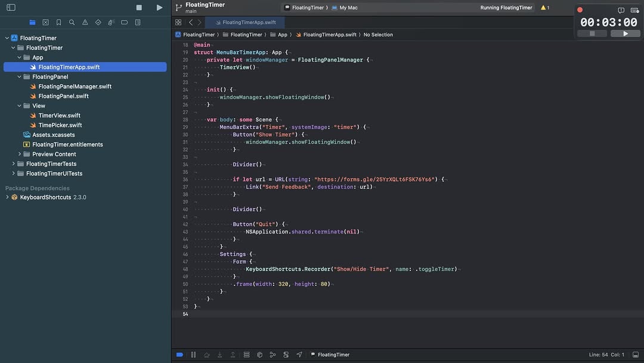Toggle the debug area panel
The height and width of the screenshot is (363, 644).
pyautogui.click(x=636, y=355)
